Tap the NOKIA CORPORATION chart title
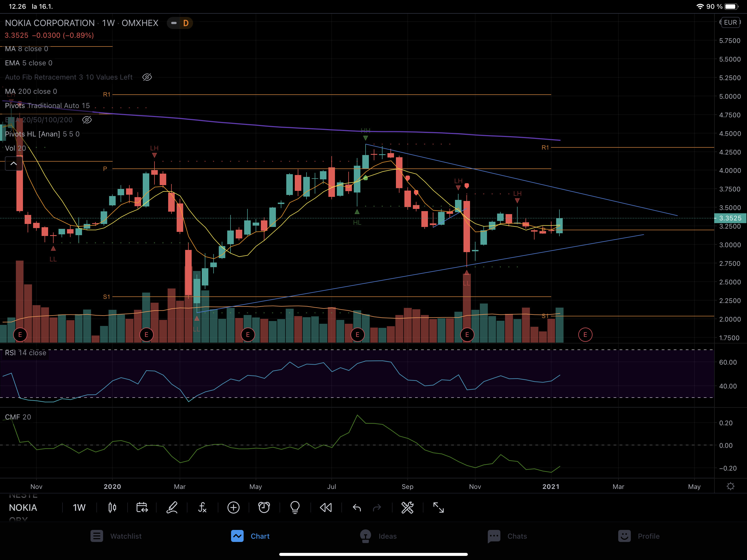 [50, 23]
